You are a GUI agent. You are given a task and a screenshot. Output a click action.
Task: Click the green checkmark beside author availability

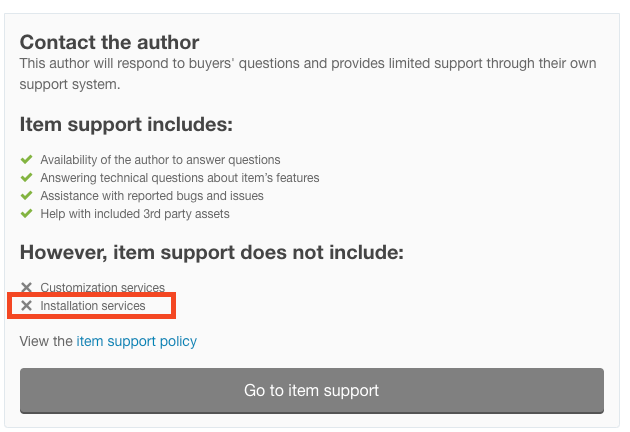[27, 160]
